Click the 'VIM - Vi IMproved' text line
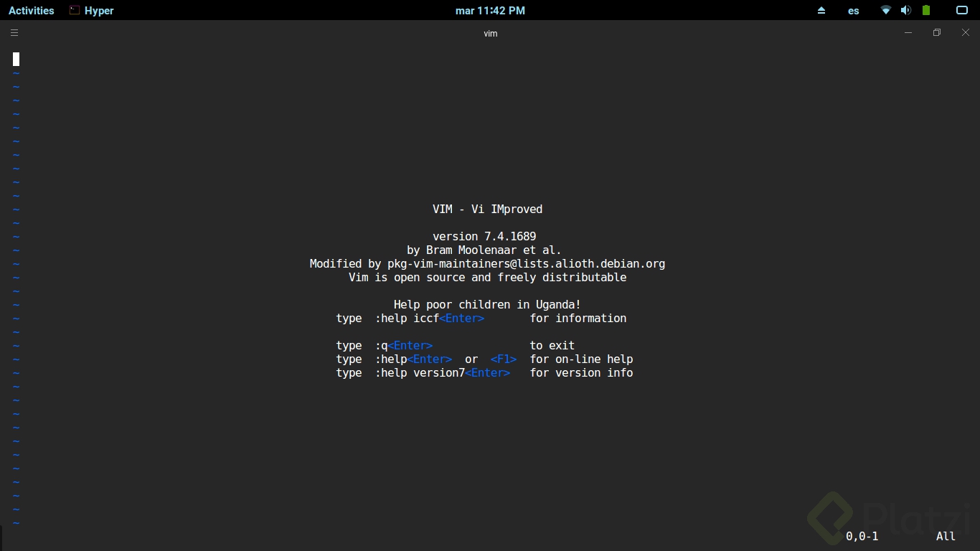 [488, 209]
